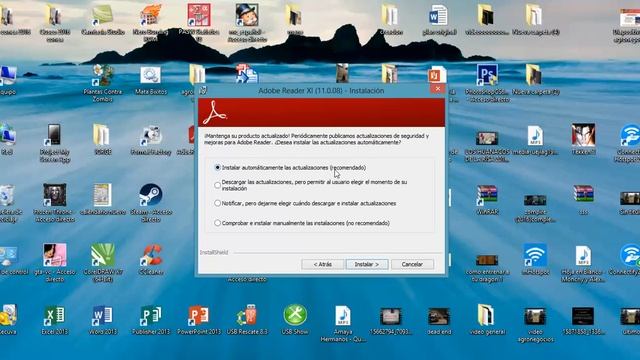The image size is (640, 360).
Task: Select 'Comprobar e instalar manualmente' radio option
Action: pos(217,223)
